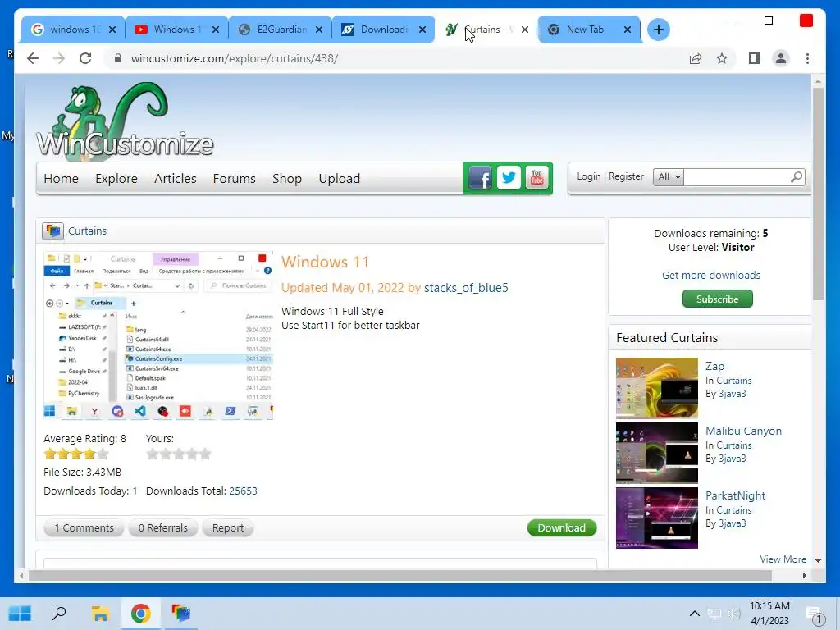Share this page via share icon
This screenshot has height=630, width=840.
[x=696, y=58]
